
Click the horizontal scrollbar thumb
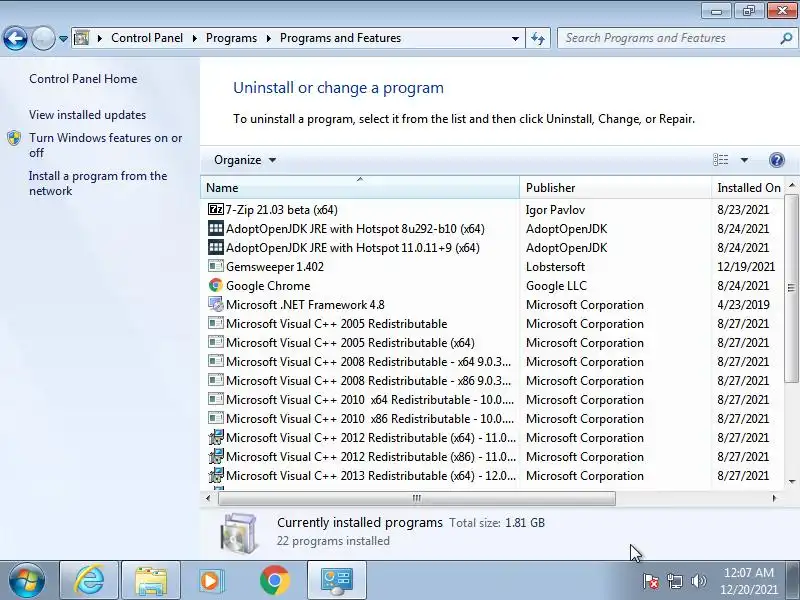tap(416, 498)
